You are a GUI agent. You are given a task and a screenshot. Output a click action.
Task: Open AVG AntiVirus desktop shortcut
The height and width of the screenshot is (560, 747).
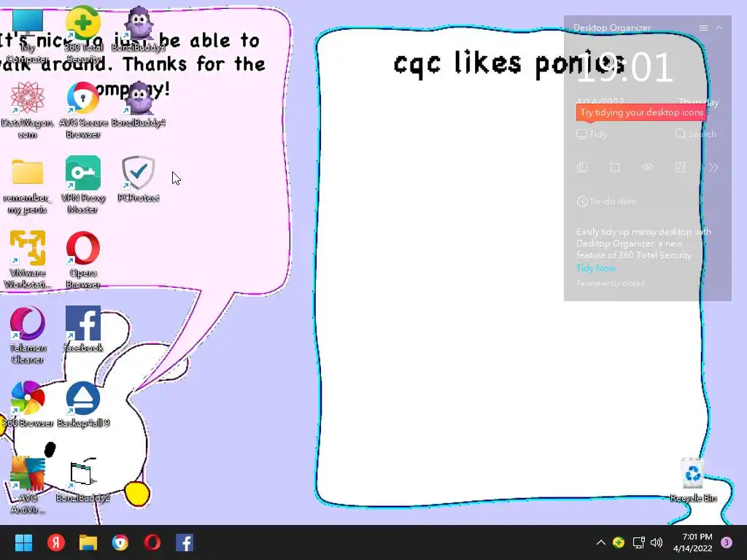pos(27,486)
